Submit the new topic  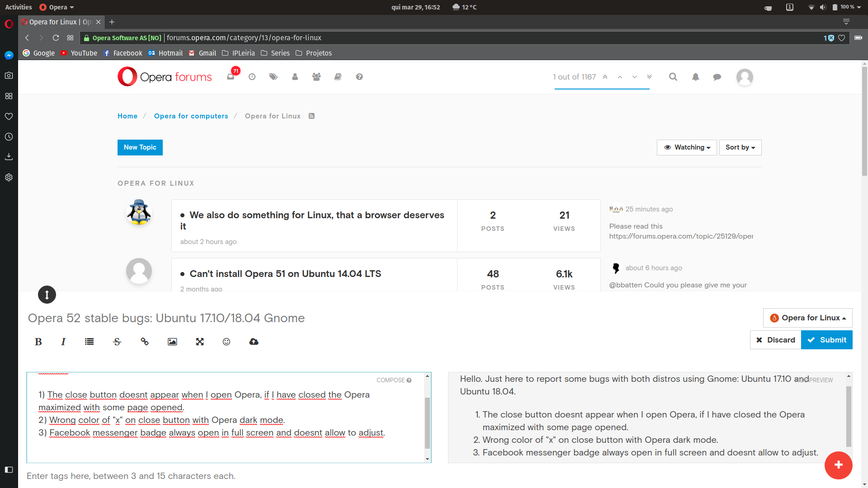(x=827, y=340)
